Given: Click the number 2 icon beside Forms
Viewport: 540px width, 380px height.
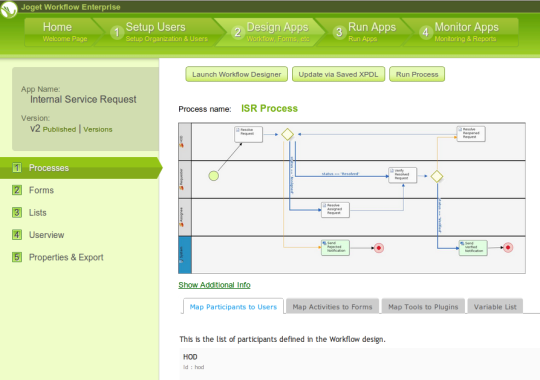Looking at the screenshot, I should (17, 190).
